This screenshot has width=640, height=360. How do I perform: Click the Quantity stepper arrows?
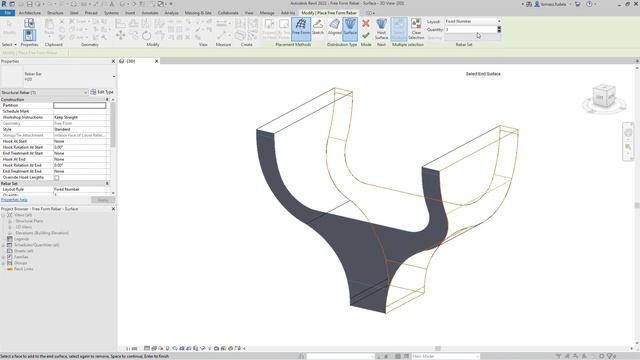499,29
